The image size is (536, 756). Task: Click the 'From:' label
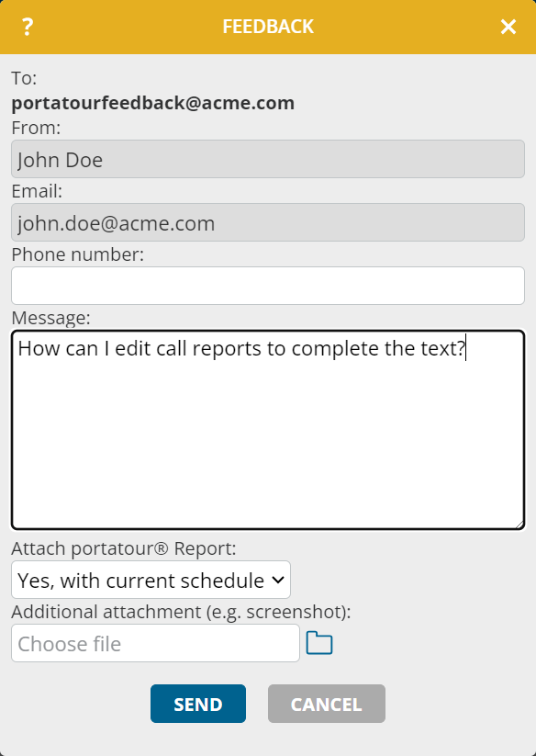(x=36, y=128)
